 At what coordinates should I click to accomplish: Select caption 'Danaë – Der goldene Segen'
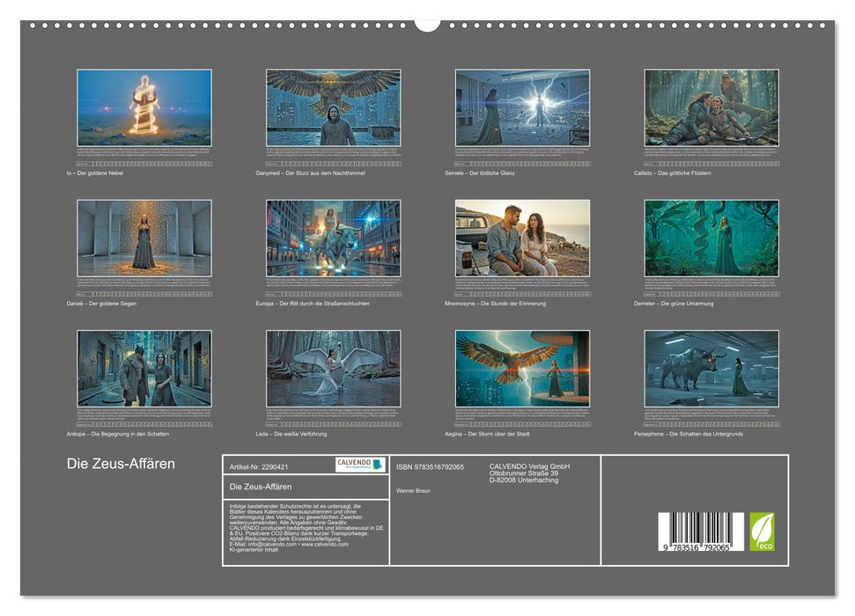tap(101, 304)
